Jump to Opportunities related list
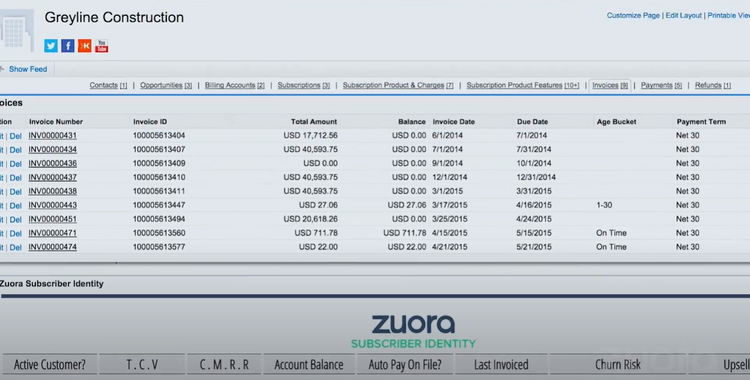The height and width of the screenshot is (380, 750). [x=166, y=85]
